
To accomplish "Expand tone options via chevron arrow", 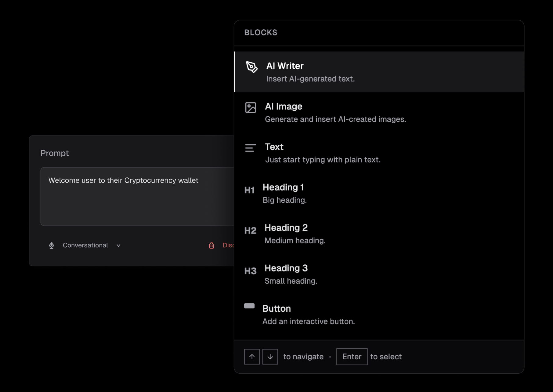I will (x=118, y=245).
